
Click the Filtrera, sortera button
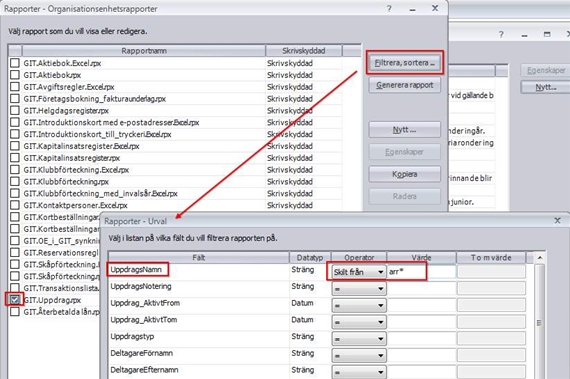(405, 63)
